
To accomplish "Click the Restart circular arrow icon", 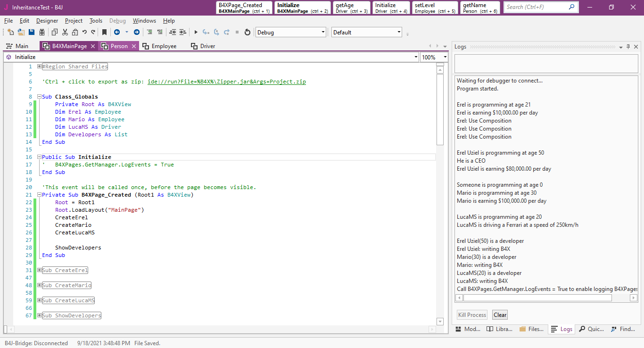I will (x=247, y=32).
